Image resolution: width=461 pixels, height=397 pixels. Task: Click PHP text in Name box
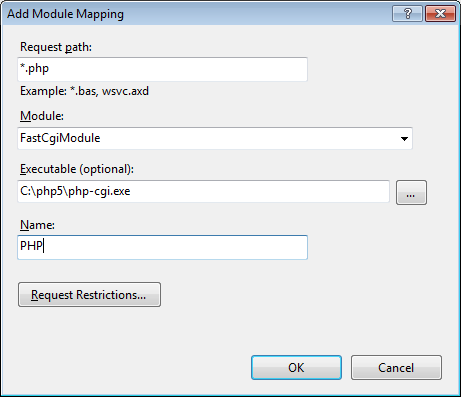[31, 246]
